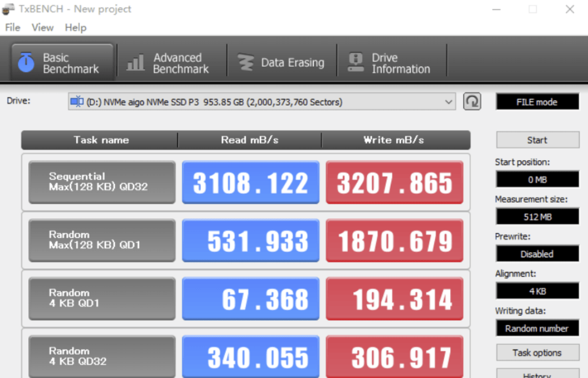Run the Random 4 KB QD32 task

tap(102, 356)
